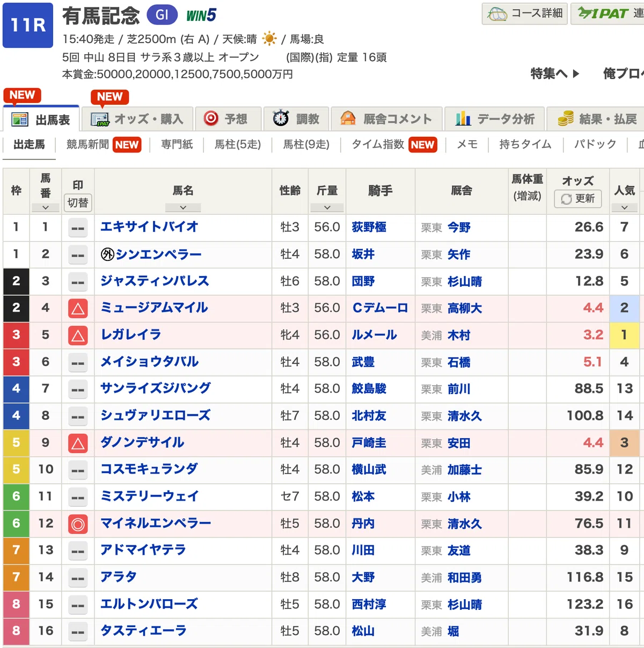Select the パドック sub-tab
The image size is (644, 648).
point(595,144)
